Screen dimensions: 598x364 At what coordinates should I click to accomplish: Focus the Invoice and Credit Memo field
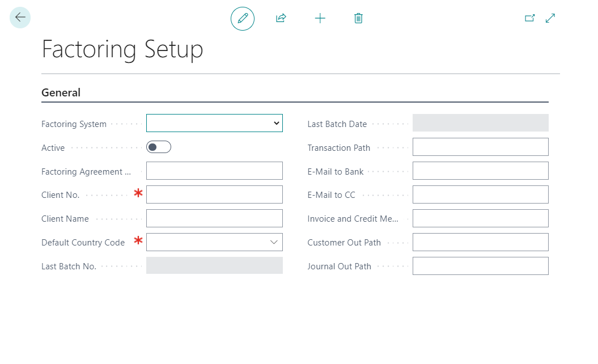tap(480, 218)
